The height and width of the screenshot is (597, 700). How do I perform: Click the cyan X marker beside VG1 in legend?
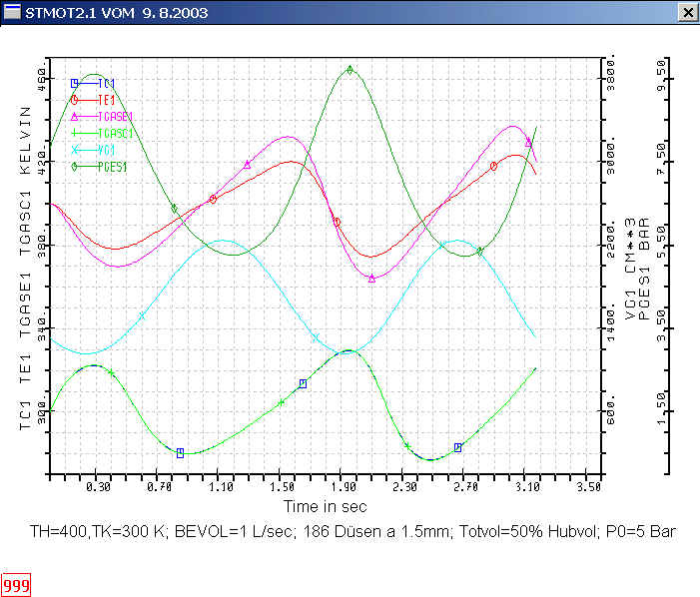pos(75,150)
